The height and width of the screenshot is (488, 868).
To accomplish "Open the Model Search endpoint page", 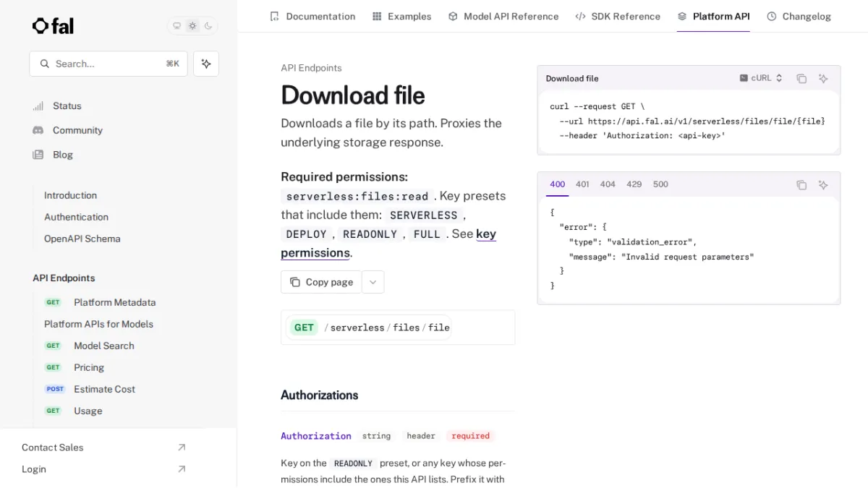I will 89,346.
